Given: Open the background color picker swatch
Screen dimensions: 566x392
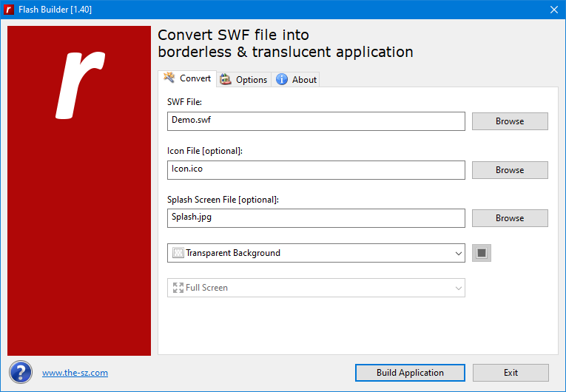Looking at the screenshot, I should [481, 253].
